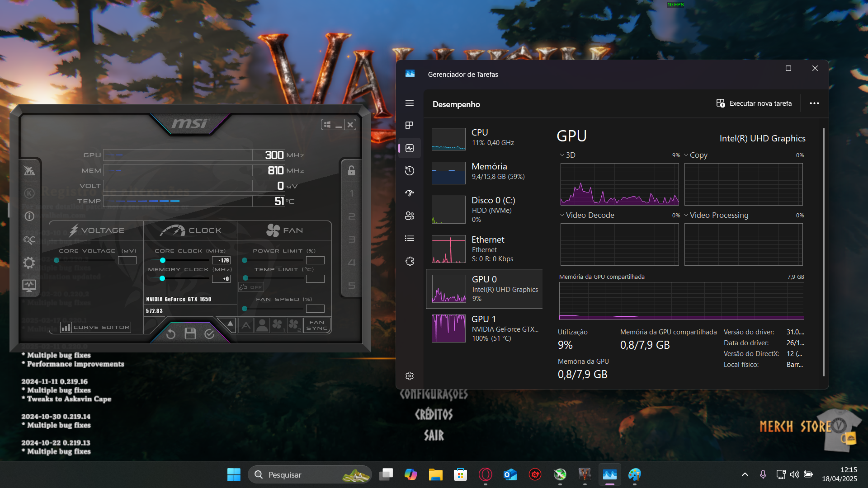Select Afterburner profile slot 3
Image resolution: width=868 pixels, height=488 pixels.
pyautogui.click(x=352, y=240)
